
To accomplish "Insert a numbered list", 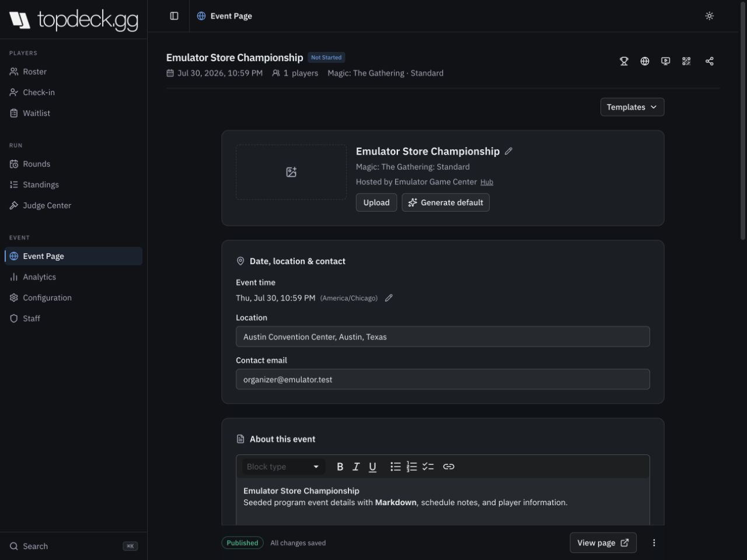I will 412,467.
